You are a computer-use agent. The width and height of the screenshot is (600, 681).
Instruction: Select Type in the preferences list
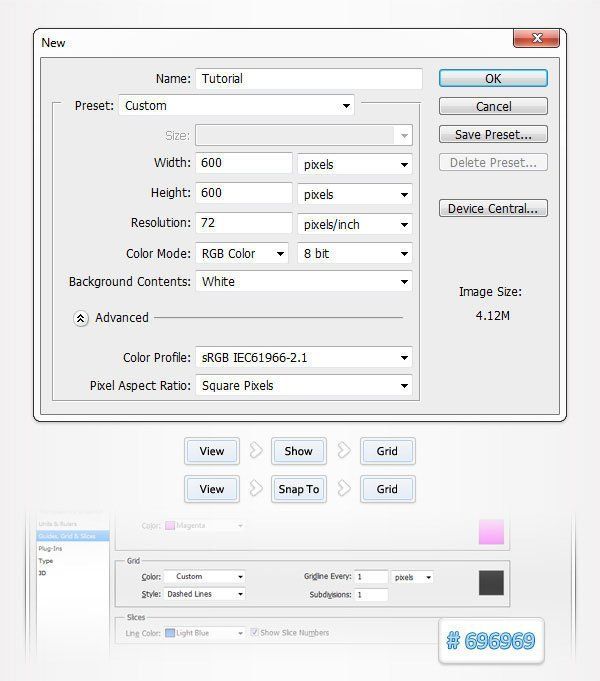click(46, 561)
